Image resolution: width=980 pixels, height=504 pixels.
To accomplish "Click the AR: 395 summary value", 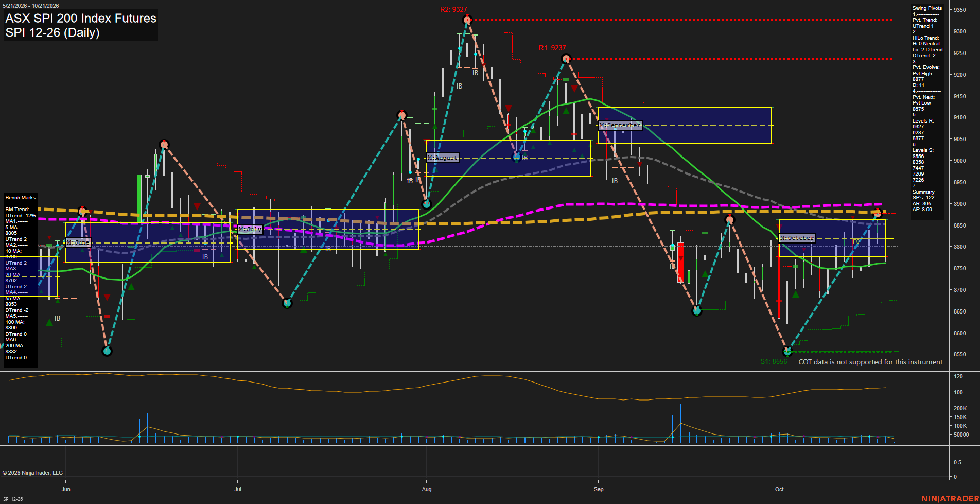I will 922,204.
